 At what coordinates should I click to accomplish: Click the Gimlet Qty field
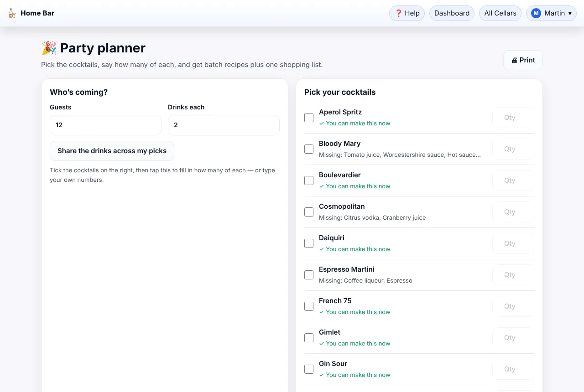pyautogui.click(x=513, y=338)
